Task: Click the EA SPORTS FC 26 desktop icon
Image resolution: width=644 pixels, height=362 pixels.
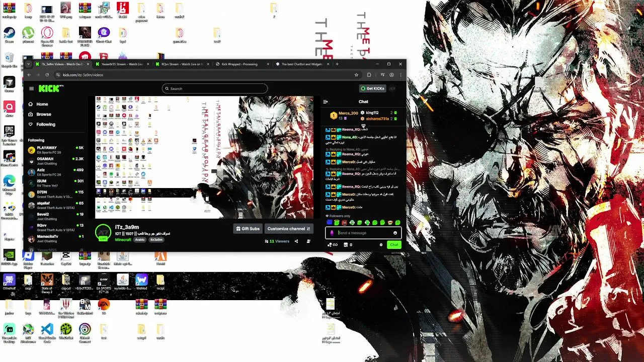Action: 104,283
